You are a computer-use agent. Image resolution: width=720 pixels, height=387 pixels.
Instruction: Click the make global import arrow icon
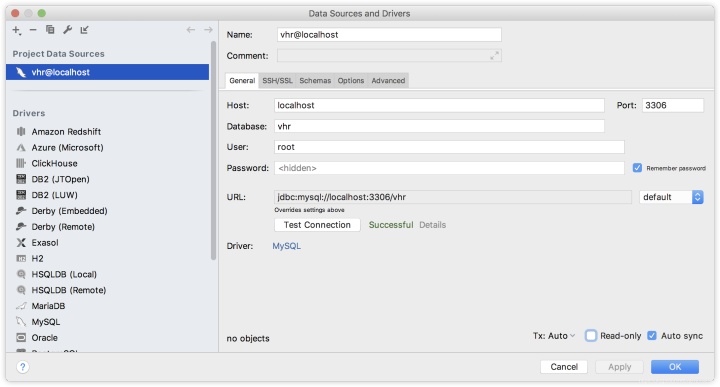(x=84, y=30)
